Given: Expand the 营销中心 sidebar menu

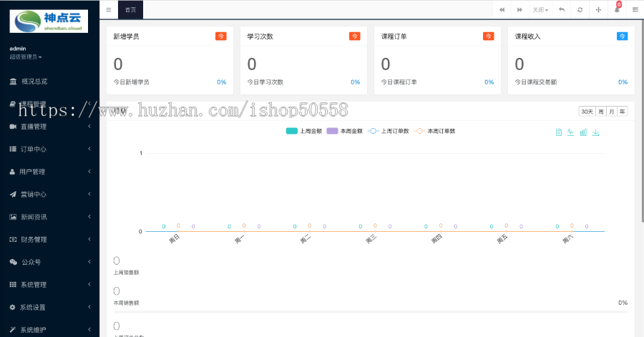Looking at the screenshot, I should pos(49,194).
